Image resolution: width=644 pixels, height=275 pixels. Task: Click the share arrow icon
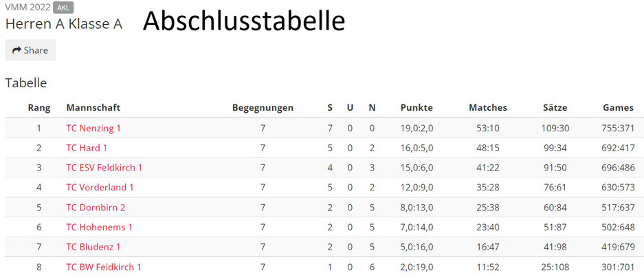[16, 50]
